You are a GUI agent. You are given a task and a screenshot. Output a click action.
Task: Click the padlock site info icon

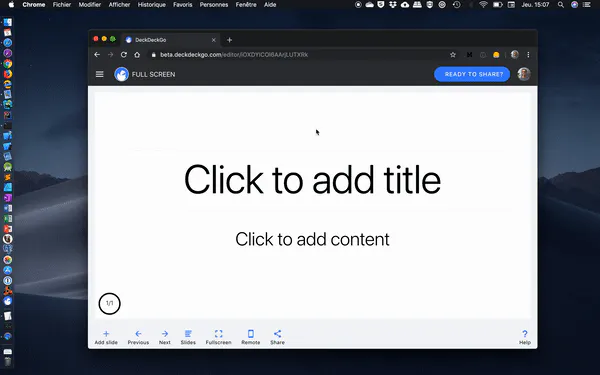(153, 55)
